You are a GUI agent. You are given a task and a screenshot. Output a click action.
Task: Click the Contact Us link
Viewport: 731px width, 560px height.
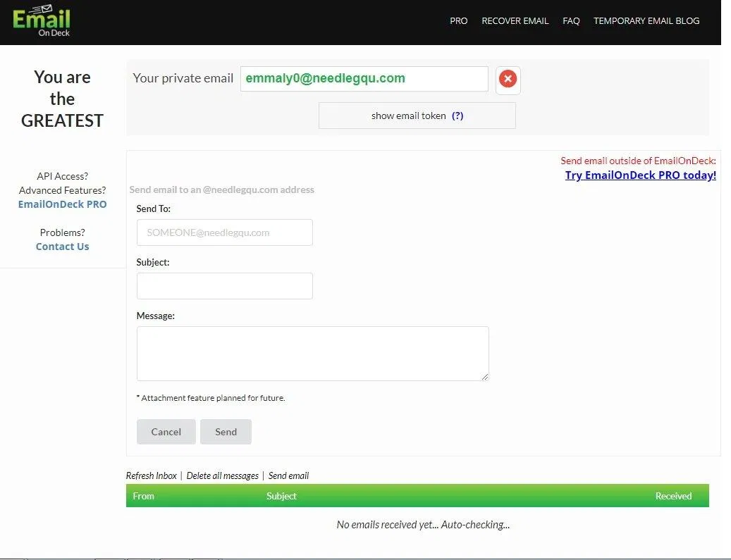(62, 246)
